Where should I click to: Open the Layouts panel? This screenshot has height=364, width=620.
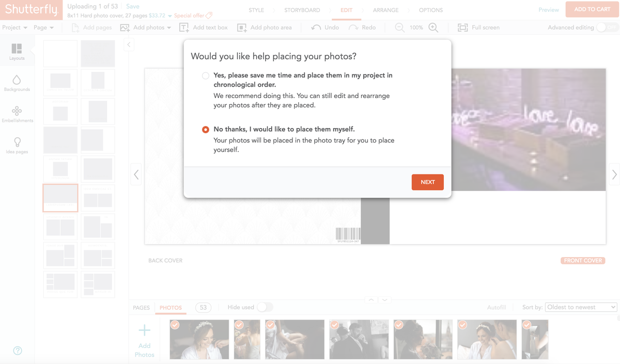[x=17, y=52]
